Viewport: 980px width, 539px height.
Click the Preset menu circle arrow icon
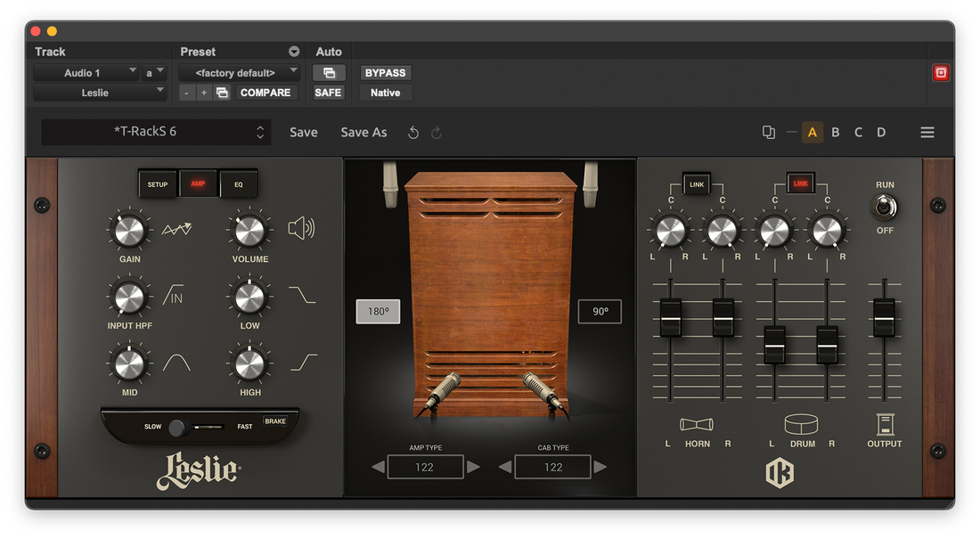click(294, 52)
